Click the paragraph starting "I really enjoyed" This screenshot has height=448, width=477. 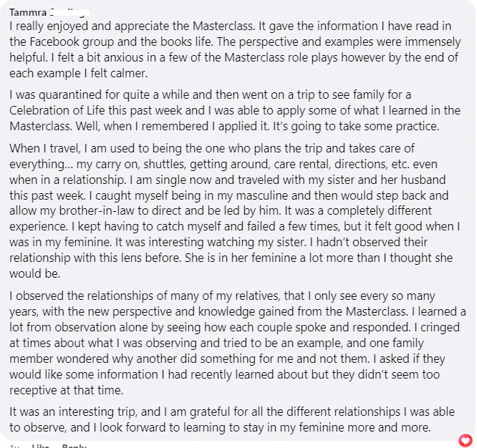[x=235, y=49]
